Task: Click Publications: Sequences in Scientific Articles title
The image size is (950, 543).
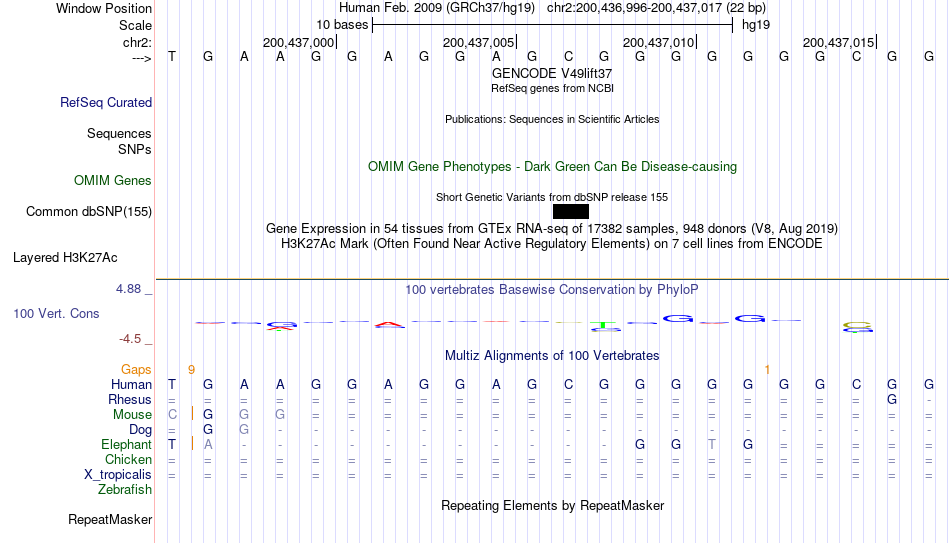Action: [x=552, y=119]
